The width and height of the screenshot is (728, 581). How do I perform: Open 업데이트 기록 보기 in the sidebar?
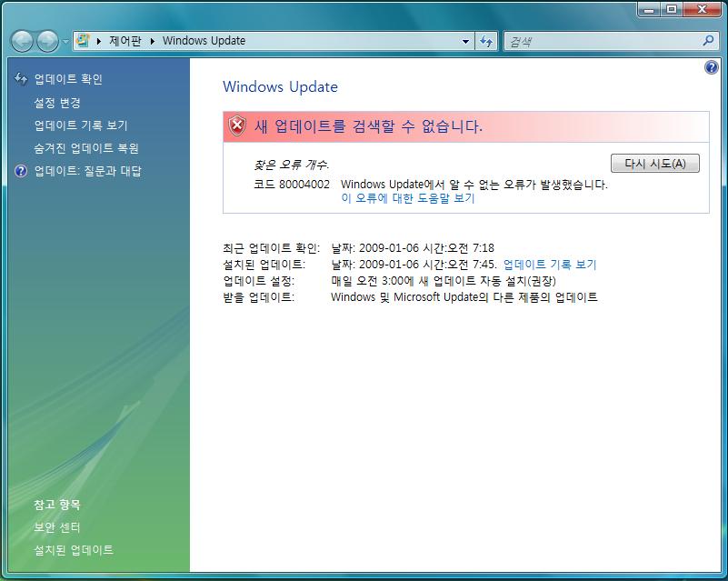(81, 125)
